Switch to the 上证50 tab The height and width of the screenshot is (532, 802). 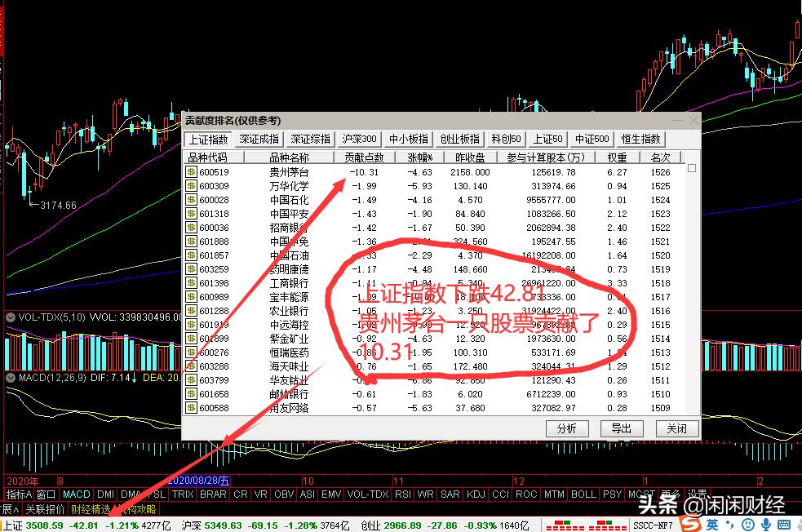(x=547, y=139)
